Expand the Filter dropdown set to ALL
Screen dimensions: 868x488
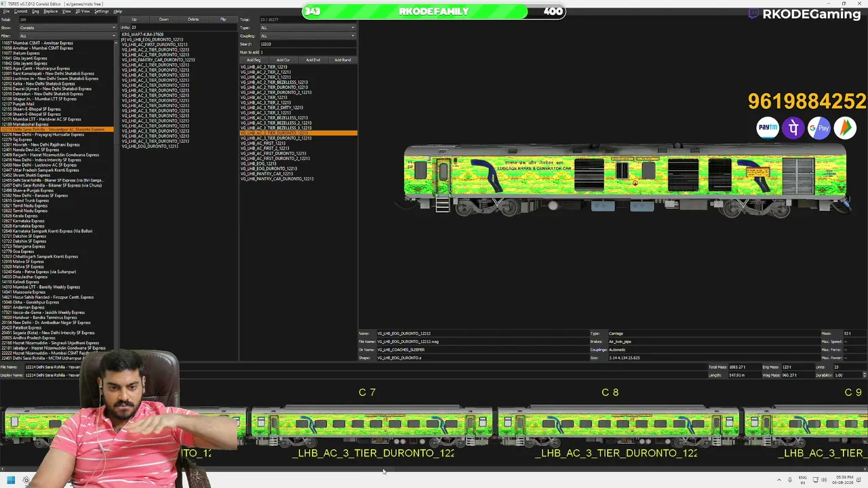(68, 36)
